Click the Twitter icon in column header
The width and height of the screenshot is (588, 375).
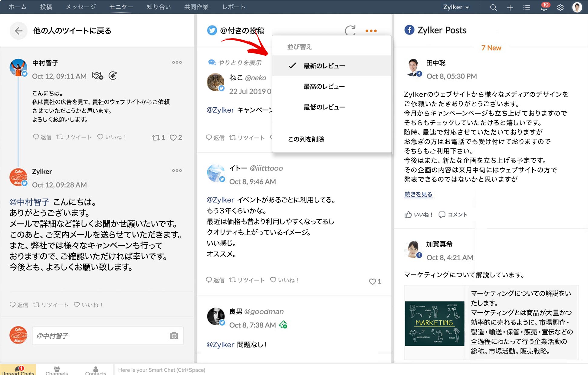(212, 30)
